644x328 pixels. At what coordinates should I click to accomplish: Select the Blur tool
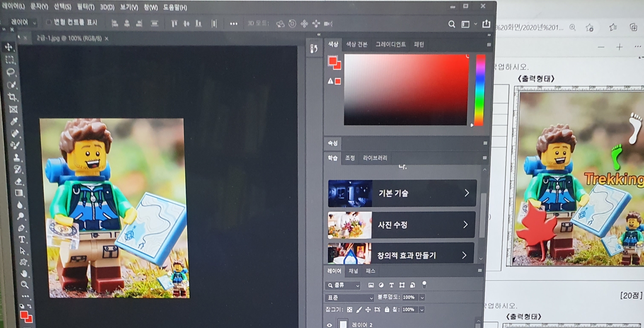(x=20, y=205)
